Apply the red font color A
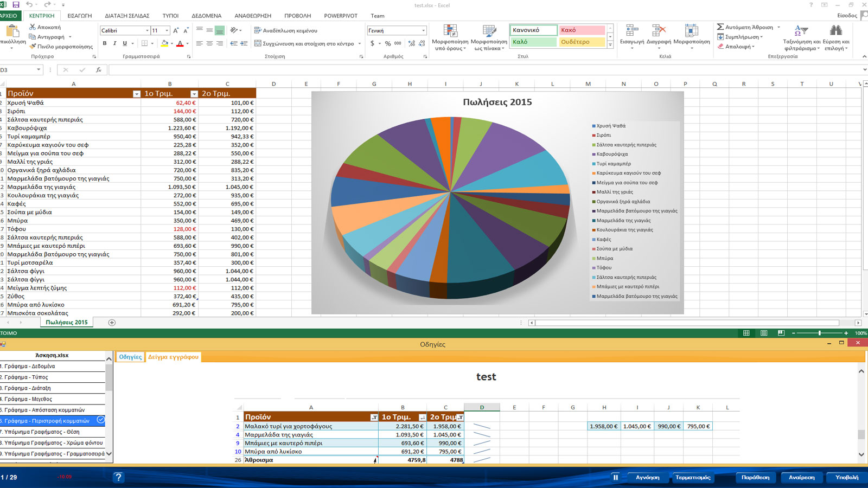The height and width of the screenshot is (488, 868). [x=180, y=43]
